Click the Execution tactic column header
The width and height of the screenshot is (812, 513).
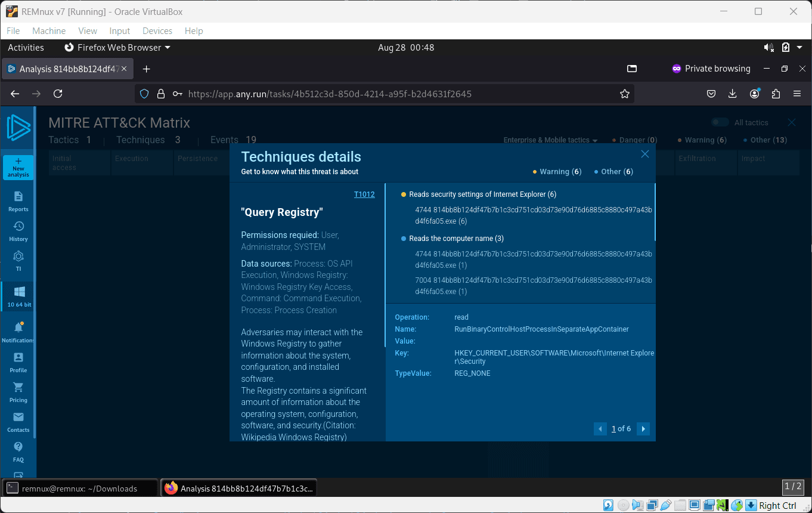pos(142,162)
